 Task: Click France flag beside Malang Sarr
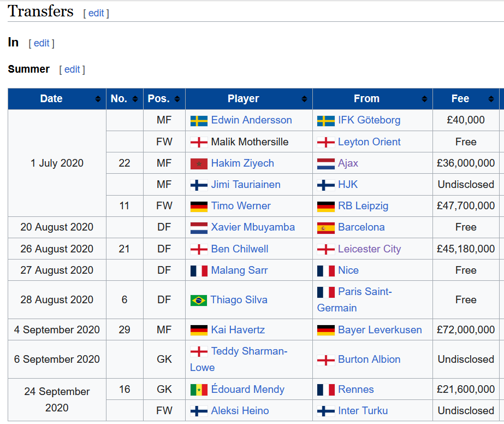click(x=199, y=271)
